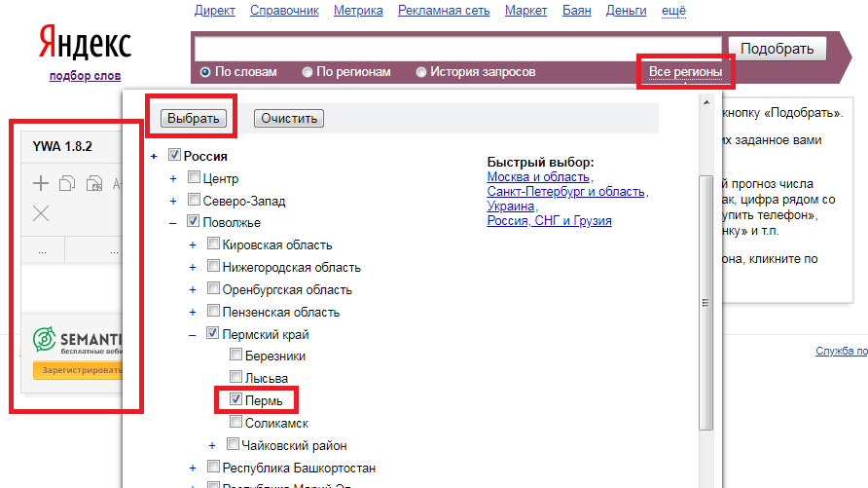Check the Центр region checkbox
This screenshot has height=488, width=868.
tap(194, 177)
